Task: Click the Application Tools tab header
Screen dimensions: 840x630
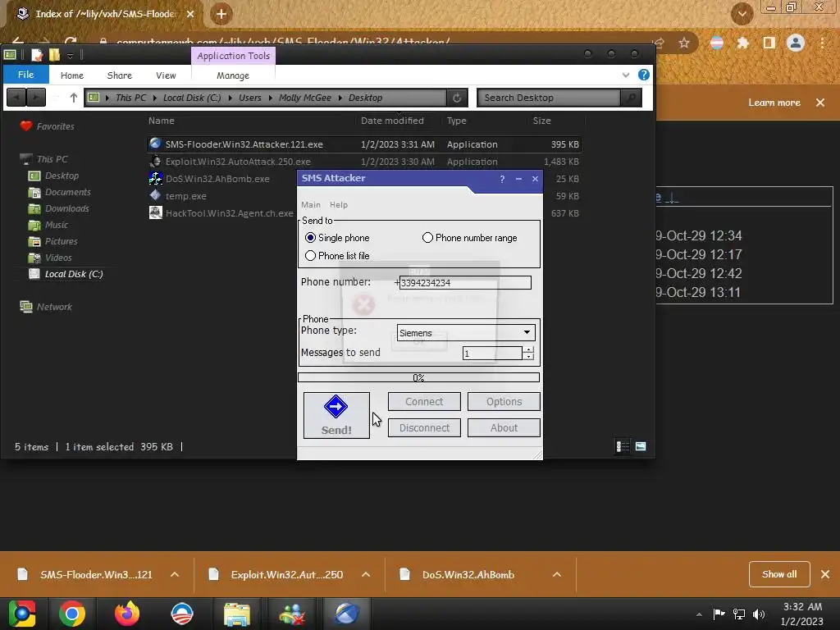Action: pos(233,56)
